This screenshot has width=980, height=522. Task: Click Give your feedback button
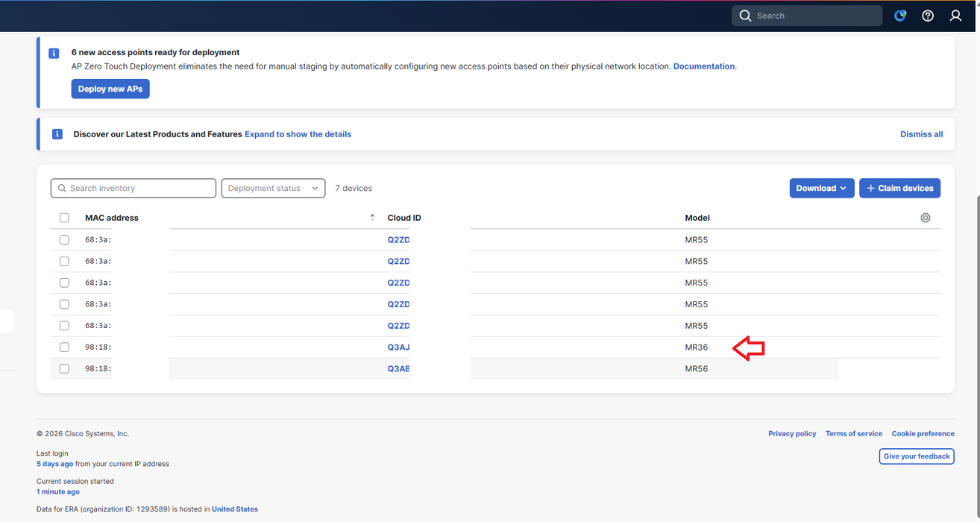point(917,456)
